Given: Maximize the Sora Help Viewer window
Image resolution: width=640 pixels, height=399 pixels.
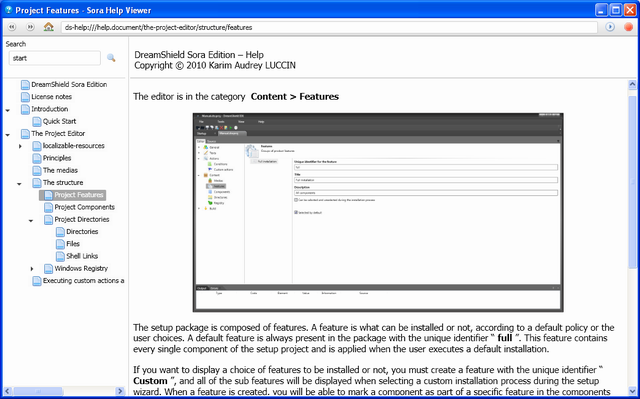Looking at the screenshot, I should pos(616,10).
